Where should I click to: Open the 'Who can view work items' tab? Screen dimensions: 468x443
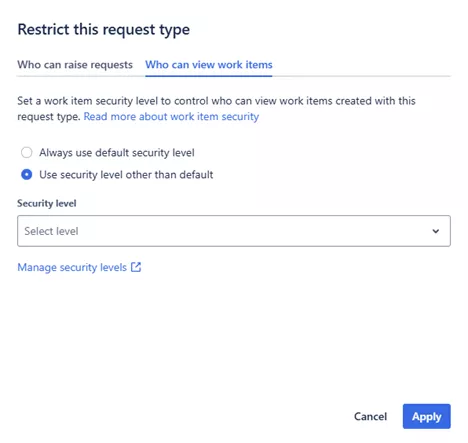pyautogui.click(x=209, y=65)
